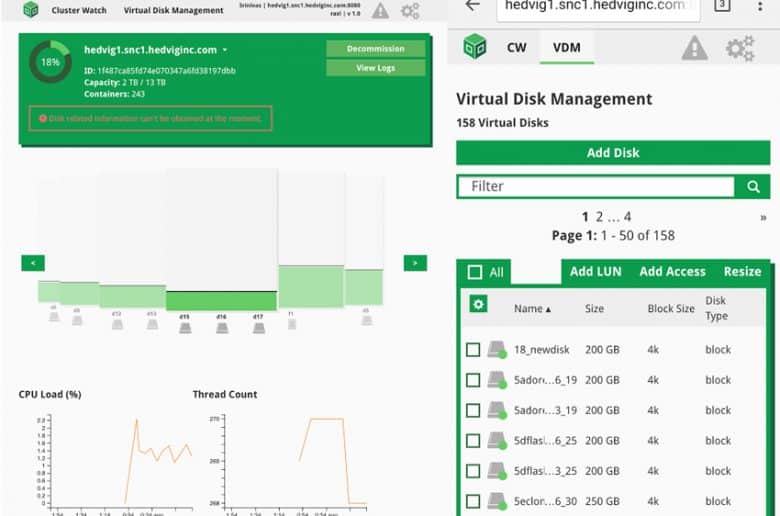The image size is (780, 516).
Task: Click the disk icon for 5ador...3_19 row
Action: pyautogui.click(x=496, y=411)
